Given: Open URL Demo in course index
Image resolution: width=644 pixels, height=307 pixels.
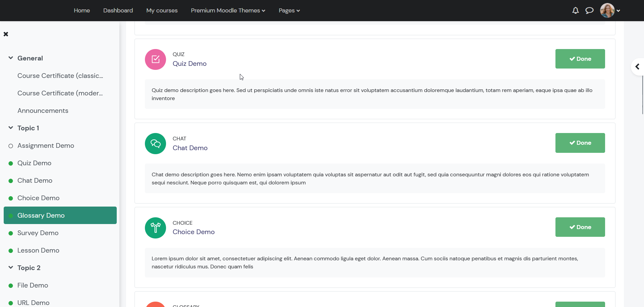Looking at the screenshot, I should pos(33,303).
